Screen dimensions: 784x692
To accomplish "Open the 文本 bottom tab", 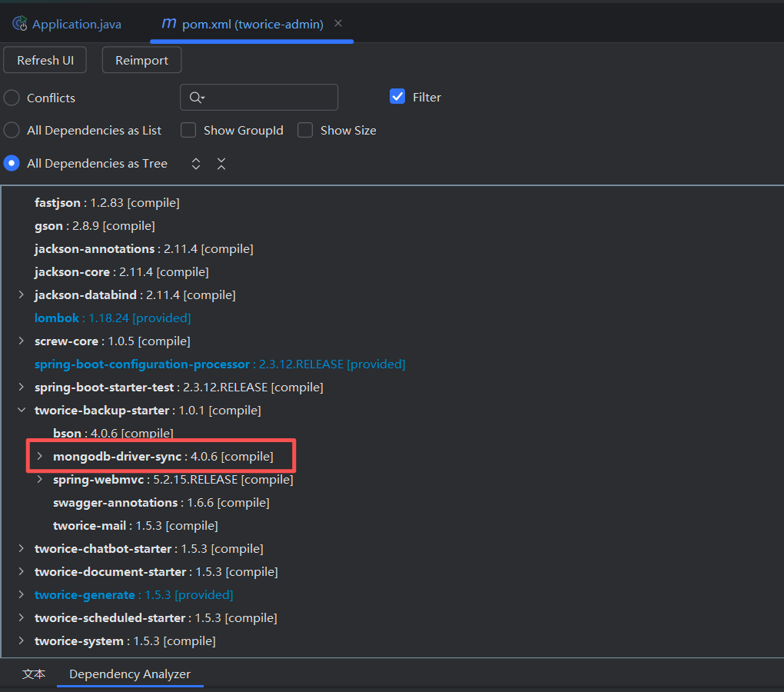I will click(x=34, y=674).
